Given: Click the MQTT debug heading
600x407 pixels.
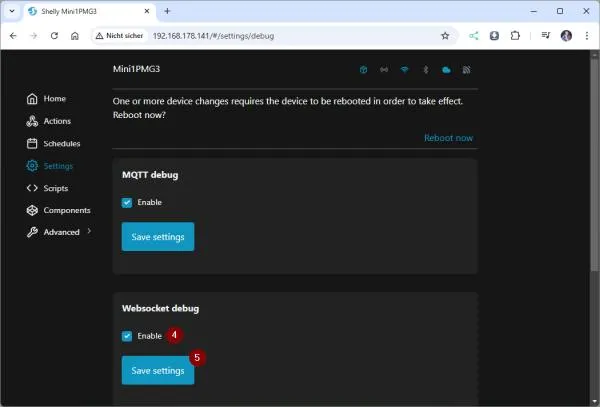Looking at the screenshot, I should [150, 175].
